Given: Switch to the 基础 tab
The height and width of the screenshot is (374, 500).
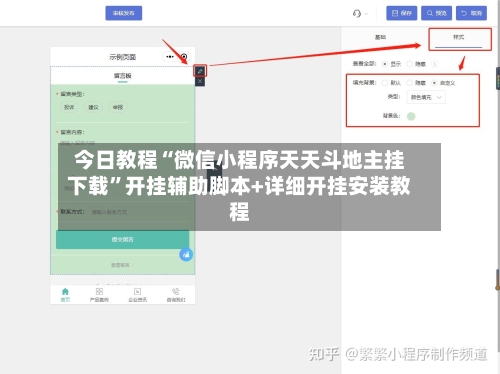Looking at the screenshot, I should (380, 37).
